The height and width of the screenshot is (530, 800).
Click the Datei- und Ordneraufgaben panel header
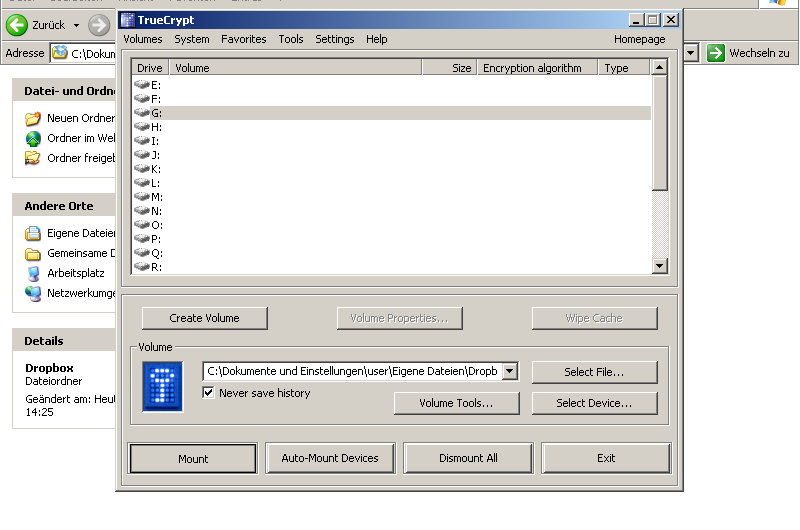pos(64,91)
